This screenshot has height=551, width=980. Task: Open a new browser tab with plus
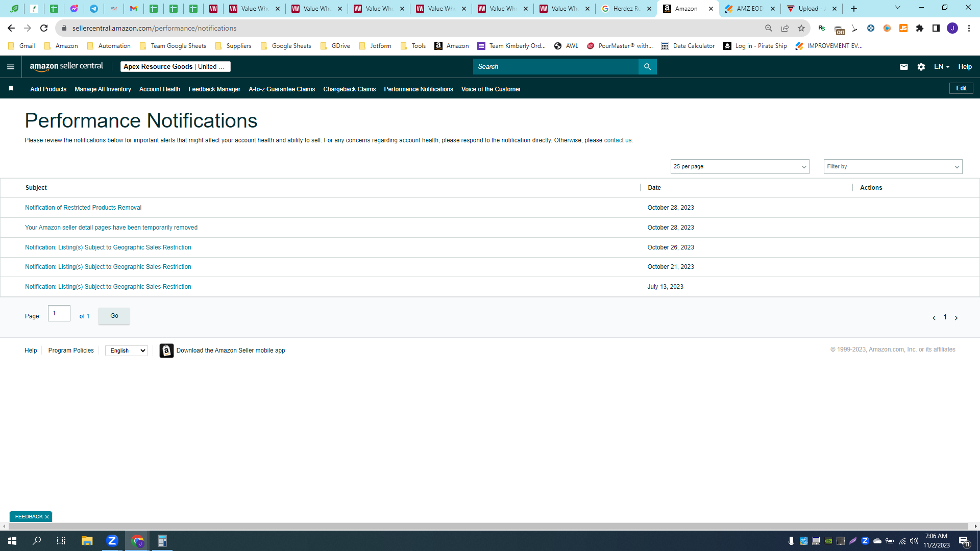(x=854, y=9)
